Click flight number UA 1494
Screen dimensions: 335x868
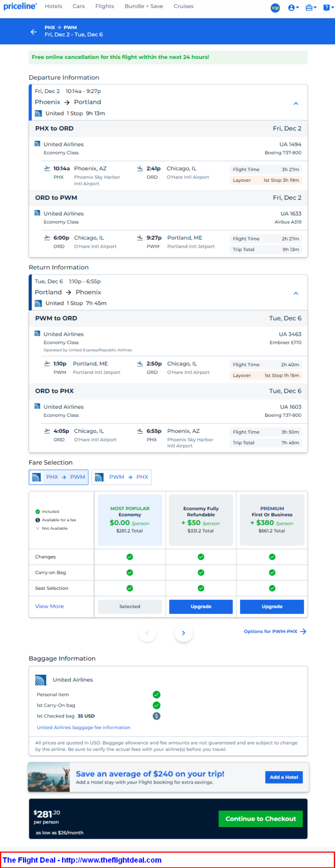(290, 144)
